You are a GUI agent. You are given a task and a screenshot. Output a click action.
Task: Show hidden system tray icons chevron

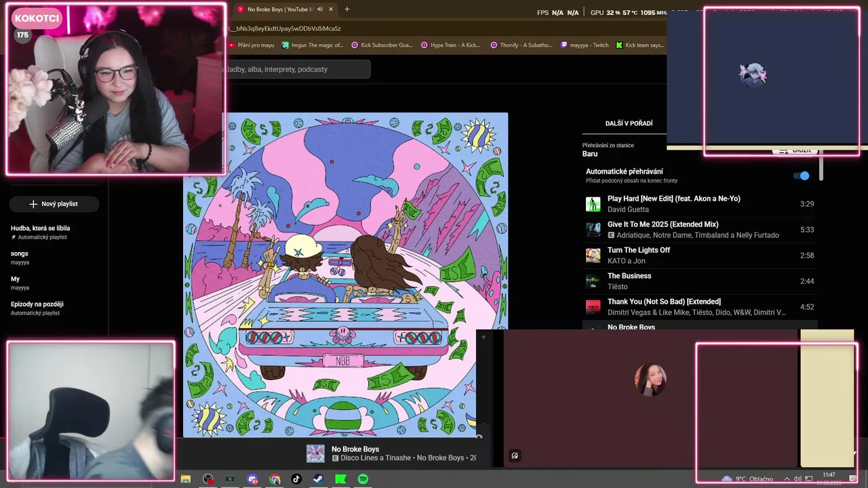787,479
